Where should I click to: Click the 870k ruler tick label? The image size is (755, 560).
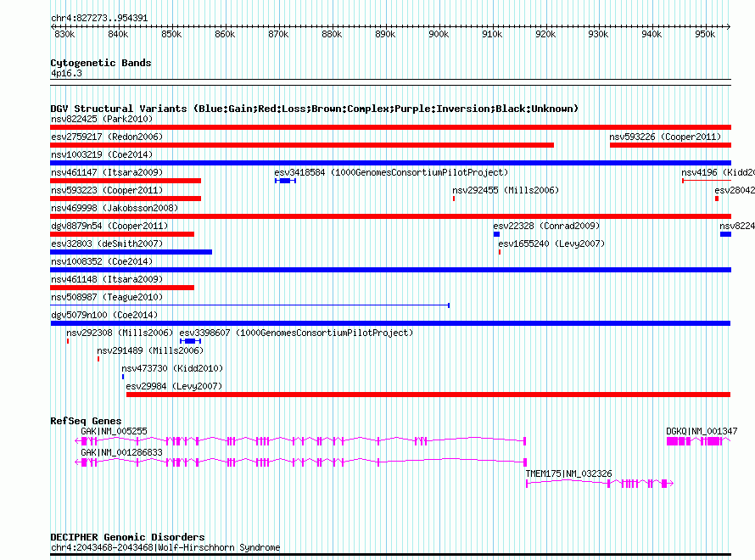coord(278,34)
